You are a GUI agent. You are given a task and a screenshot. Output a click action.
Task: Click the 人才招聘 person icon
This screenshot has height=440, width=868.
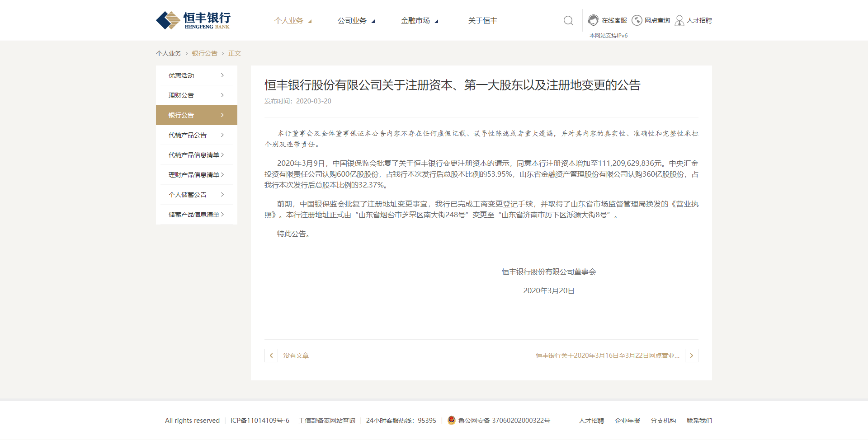(x=679, y=20)
